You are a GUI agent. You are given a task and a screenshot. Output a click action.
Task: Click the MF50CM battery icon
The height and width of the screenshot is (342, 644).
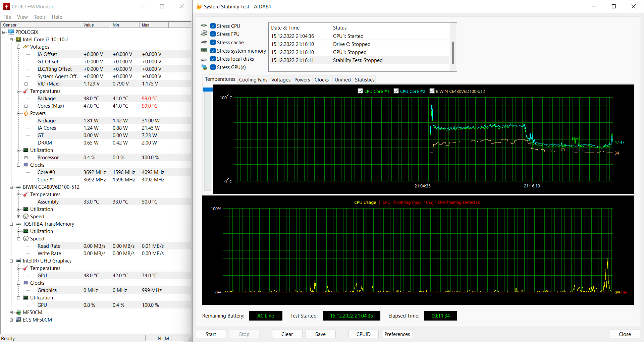coord(18,312)
